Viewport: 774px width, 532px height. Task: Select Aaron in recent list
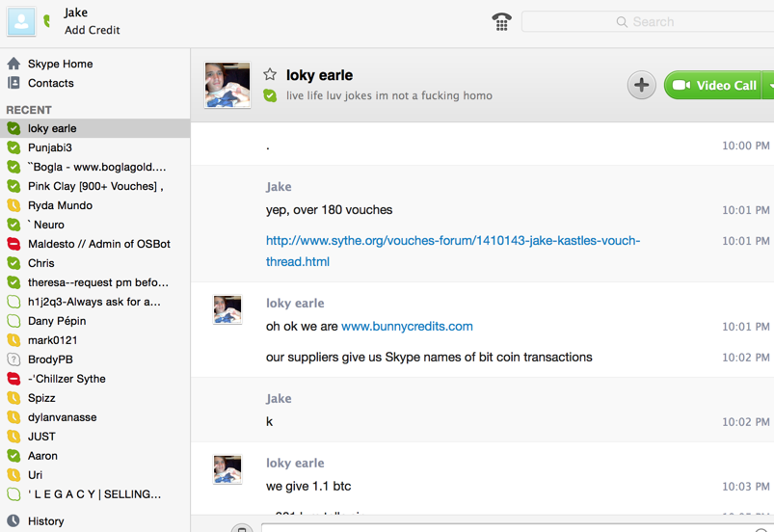click(x=94, y=456)
